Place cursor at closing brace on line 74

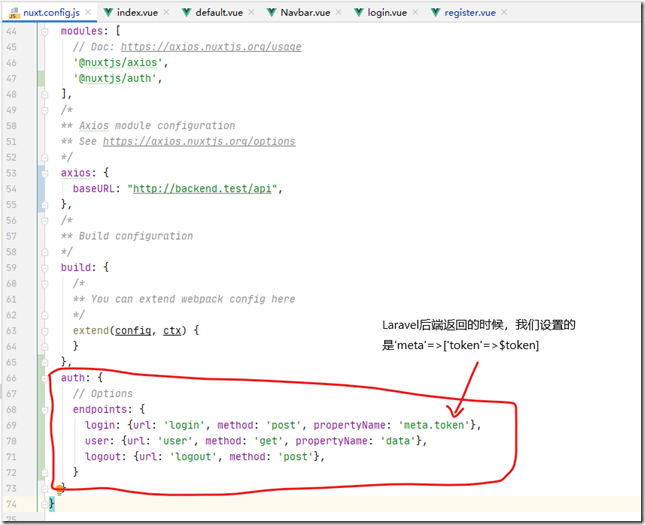51,504
